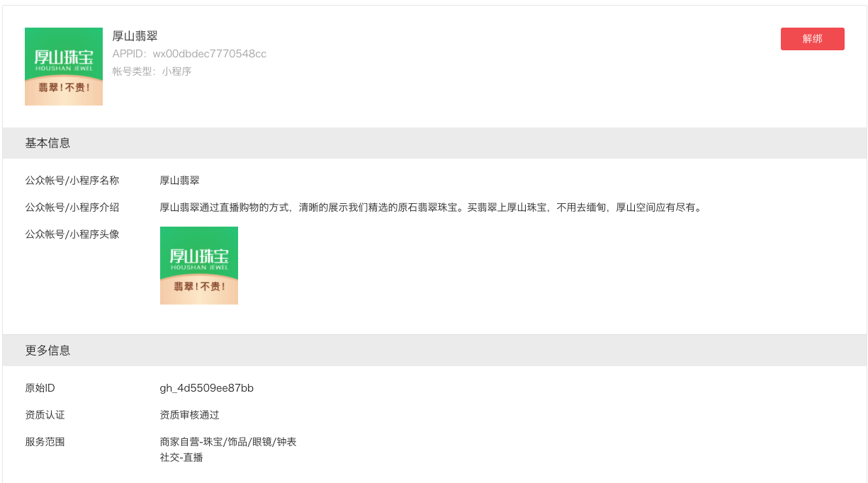The height and width of the screenshot is (483, 868).
Task: Click the 原始ID label
Action: coord(40,388)
